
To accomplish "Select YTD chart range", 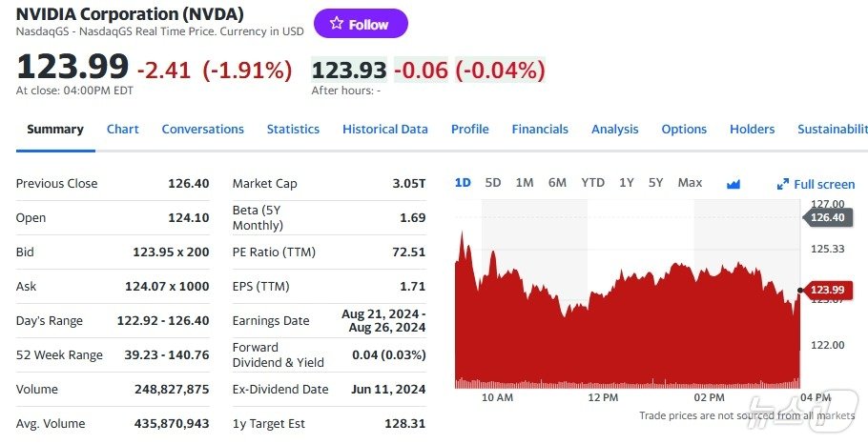I will (x=593, y=183).
